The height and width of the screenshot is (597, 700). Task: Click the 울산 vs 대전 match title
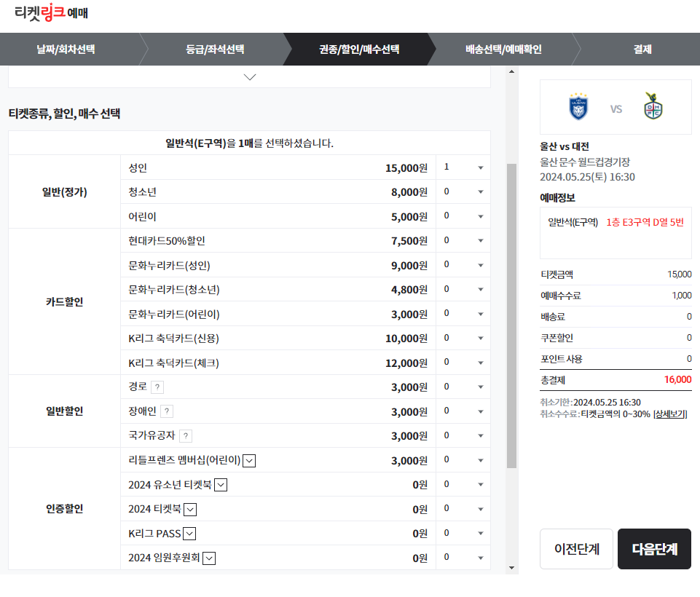coord(565,146)
